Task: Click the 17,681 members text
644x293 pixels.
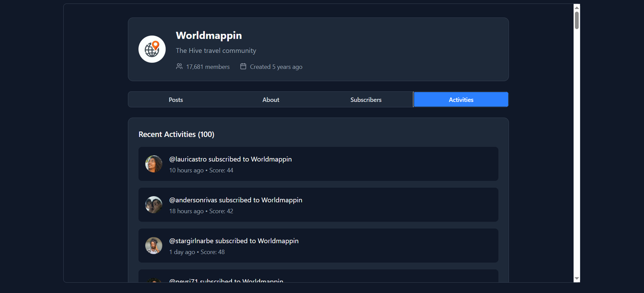Action: 208,67
